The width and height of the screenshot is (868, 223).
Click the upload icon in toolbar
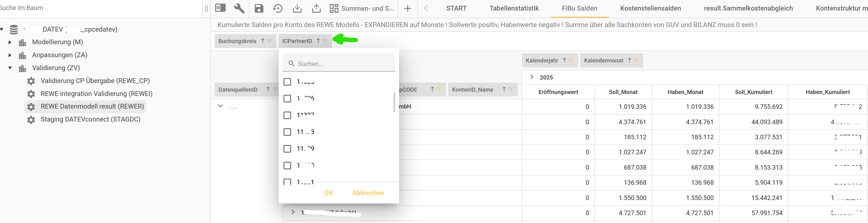316,8
